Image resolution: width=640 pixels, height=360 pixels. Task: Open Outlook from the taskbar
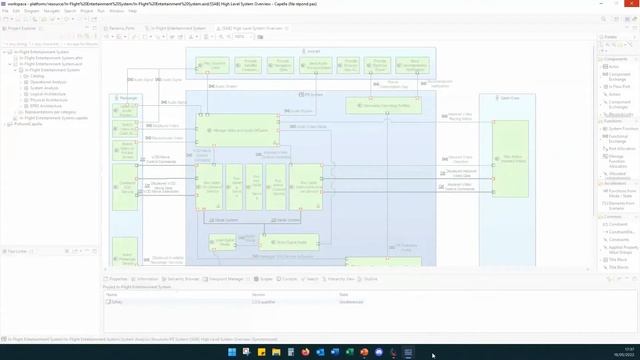coord(320,352)
